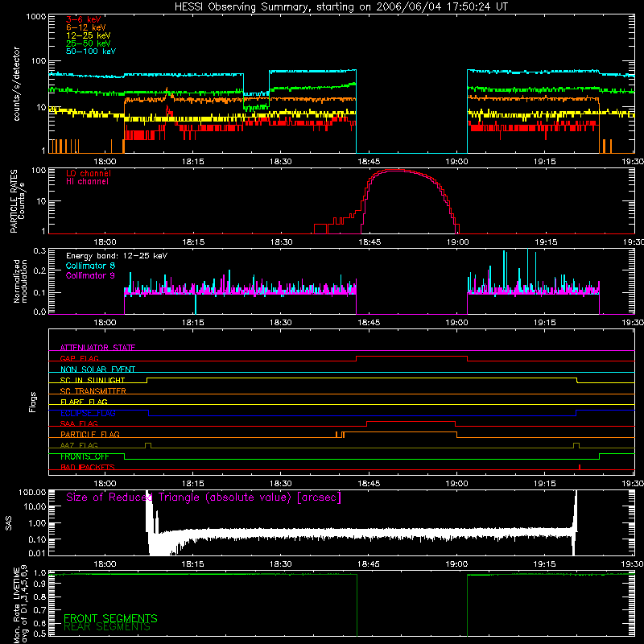
Task: Click the 'Energy band: 12-25 keV' label
Action: coord(117,256)
